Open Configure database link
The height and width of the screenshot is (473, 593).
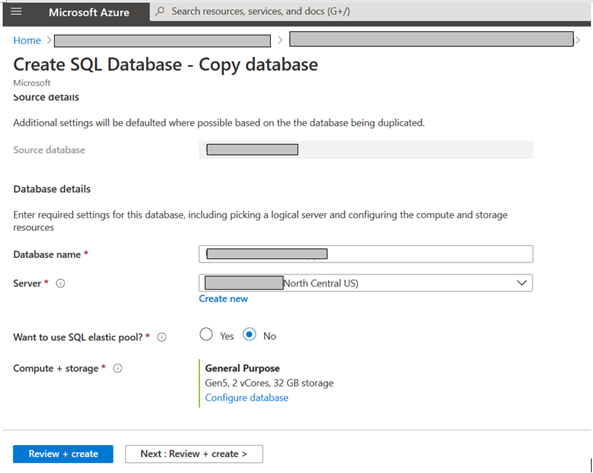247,398
